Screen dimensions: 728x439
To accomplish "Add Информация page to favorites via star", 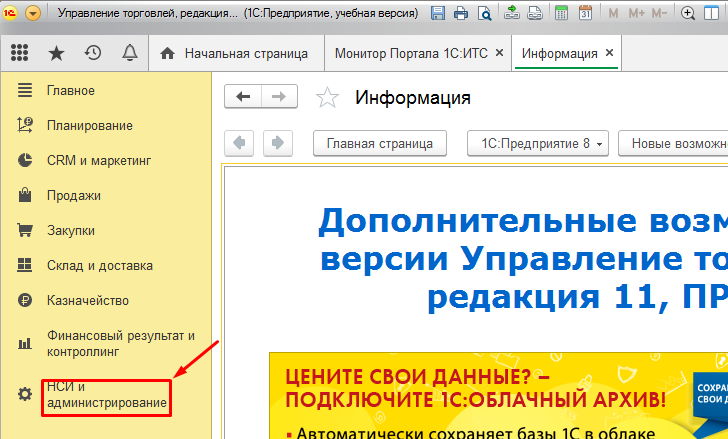I will pyautogui.click(x=327, y=97).
